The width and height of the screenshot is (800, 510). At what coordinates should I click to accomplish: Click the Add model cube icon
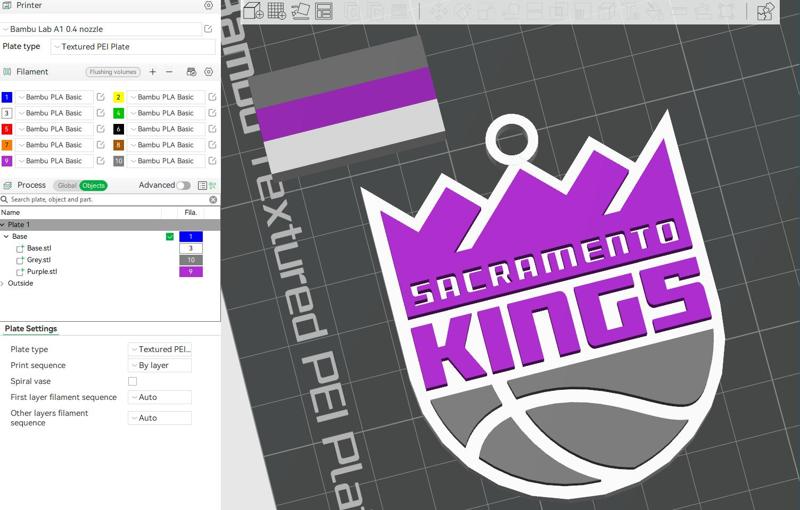pos(253,11)
